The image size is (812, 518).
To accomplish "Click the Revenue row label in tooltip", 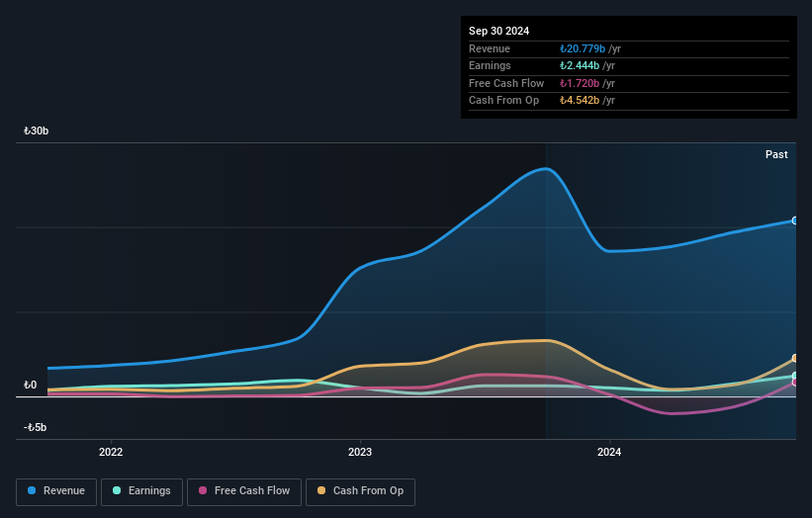I will coord(490,48).
